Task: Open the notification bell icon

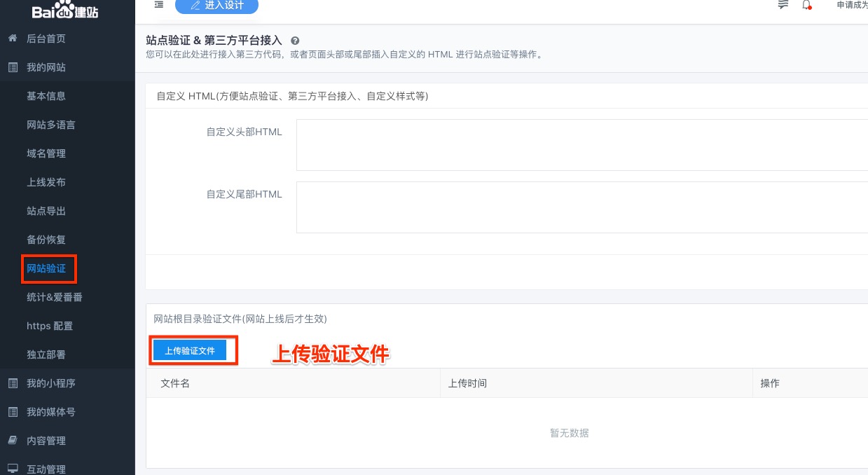Action: [x=806, y=5]
